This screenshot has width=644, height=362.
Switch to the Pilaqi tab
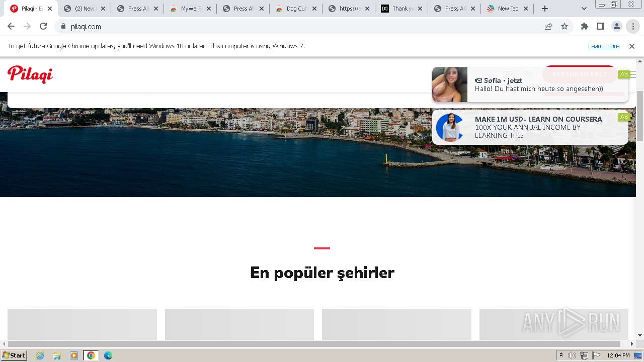click(30, 9)
